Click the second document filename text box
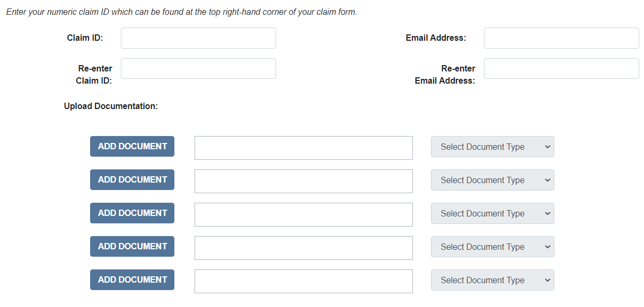This screenshot has width=644, height=307. click(303, 181)
